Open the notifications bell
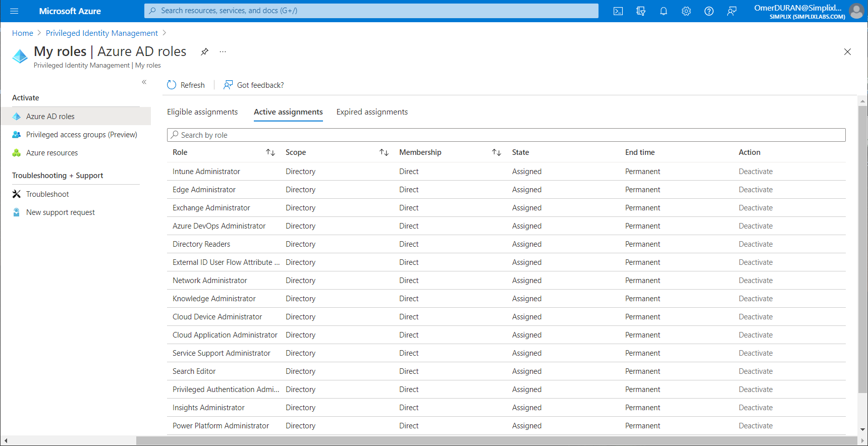This screenshot has height=446, width=868. pyautogui.click(x=664, y=11)
